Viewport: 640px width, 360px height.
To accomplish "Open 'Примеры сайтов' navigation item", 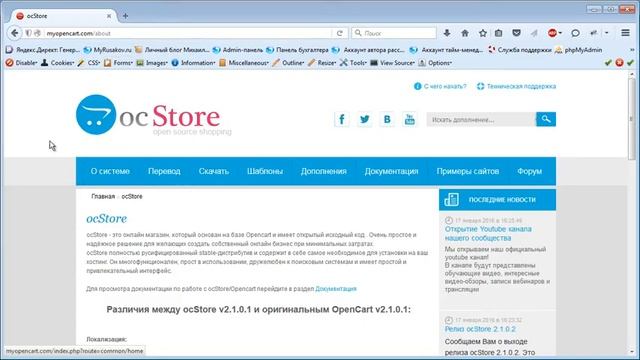I will coord(468,171).
